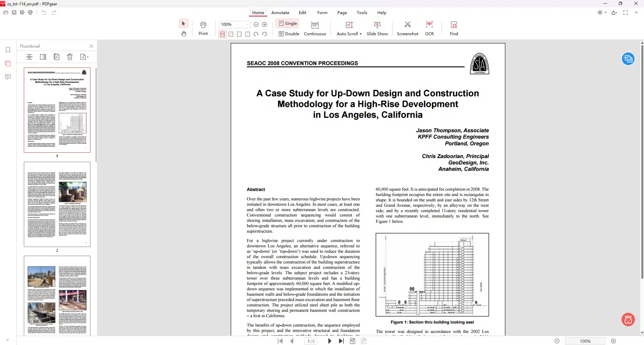This screenshot has height=345, width=644.
Task: Click the zoom in plus at bottom right
Action: click(x=613, y=341)
